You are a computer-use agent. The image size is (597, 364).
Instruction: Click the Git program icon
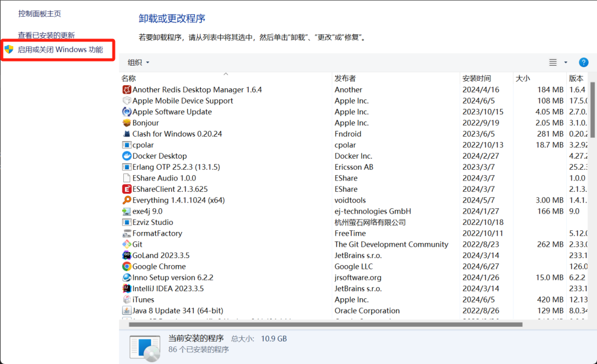coord(126,244)
